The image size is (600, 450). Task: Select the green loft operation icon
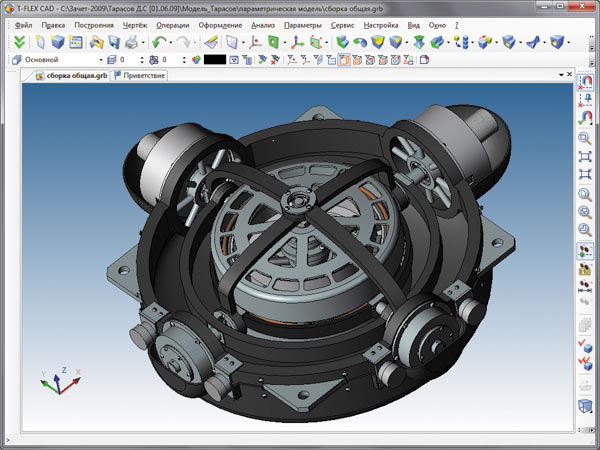[x=419, y=42]
